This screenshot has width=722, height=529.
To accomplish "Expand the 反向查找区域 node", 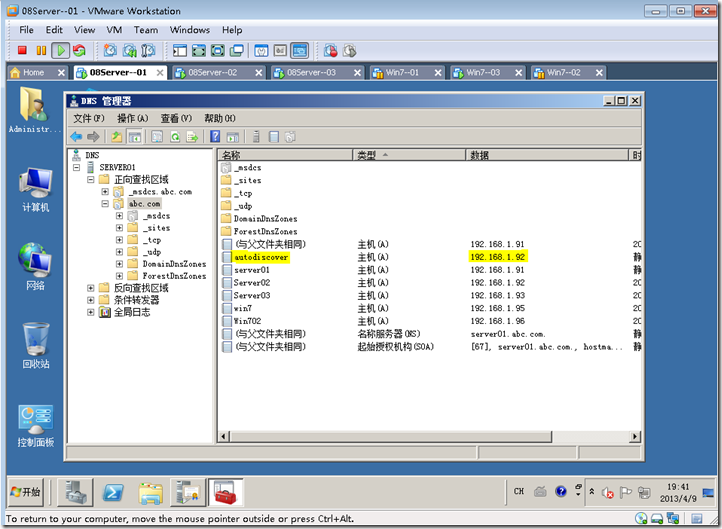I will tap(91, 288).
